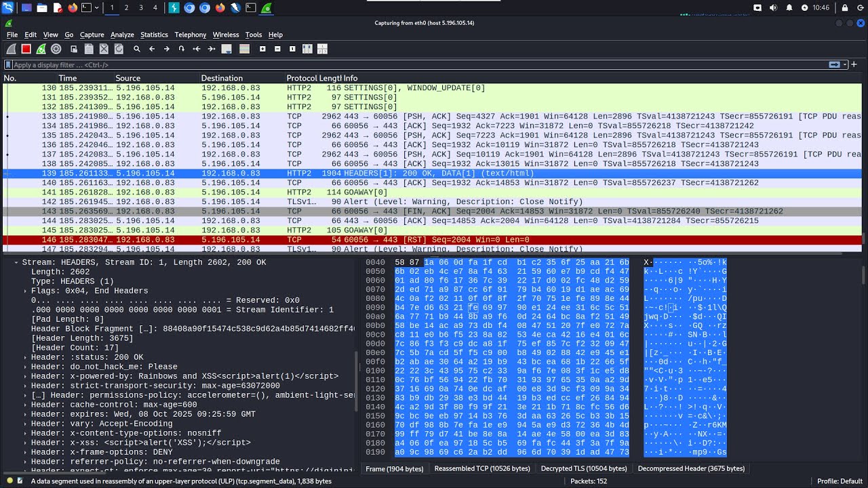Sort packets by the Protocol column header
The width and height of the screenshot is (868, 488).
click(x=301, y=78)
